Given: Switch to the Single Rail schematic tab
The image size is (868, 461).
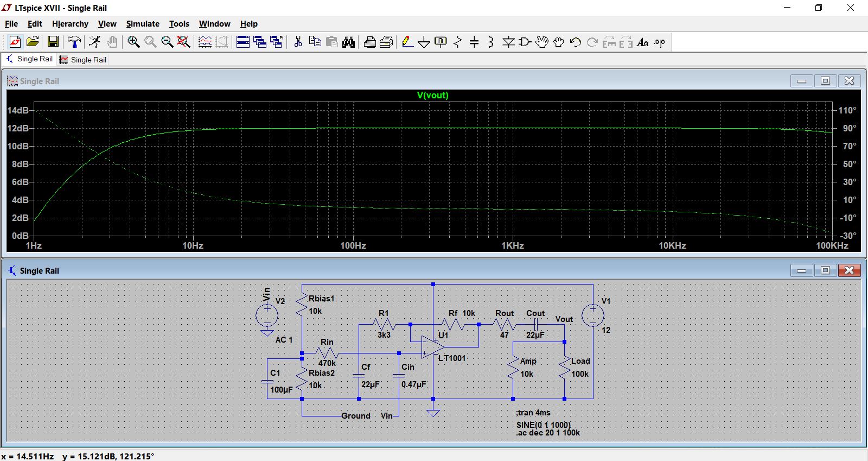Looking at the screenshot, I should click(x=30, y=59).
